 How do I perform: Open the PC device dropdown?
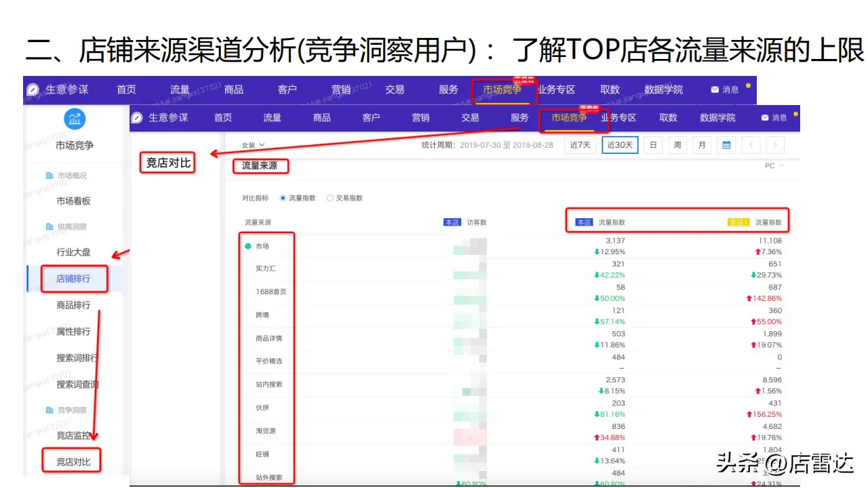774,165
